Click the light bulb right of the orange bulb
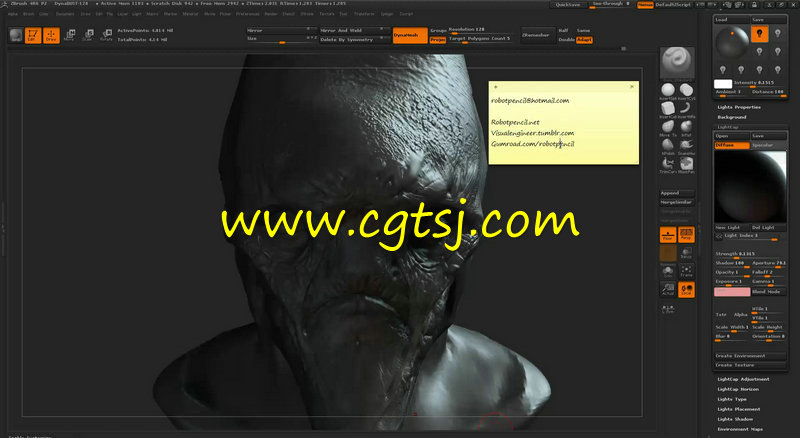The image size is (800, 438). pos(778,34)
